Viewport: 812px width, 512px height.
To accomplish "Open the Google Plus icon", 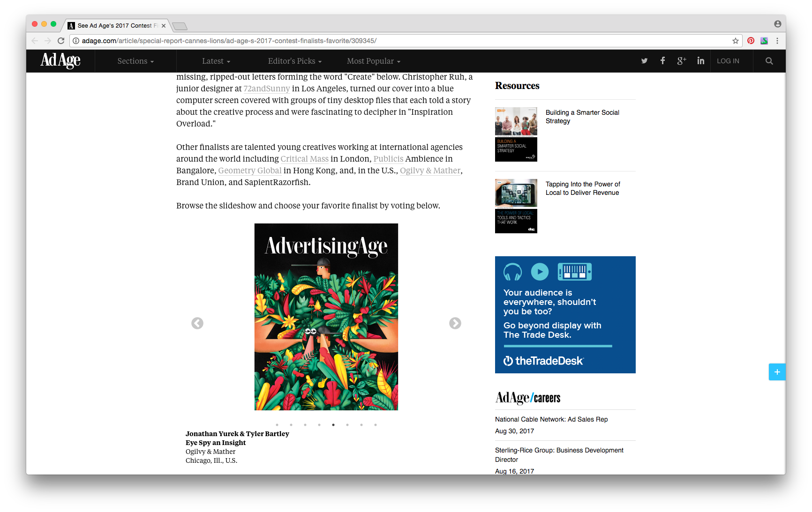I will point(682,60).
